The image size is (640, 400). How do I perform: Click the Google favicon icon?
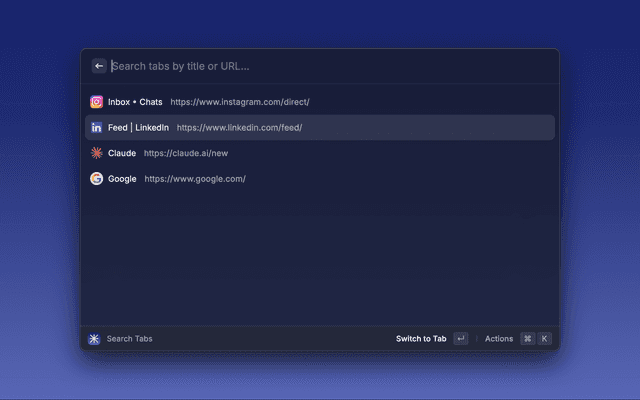coord(96,179)
